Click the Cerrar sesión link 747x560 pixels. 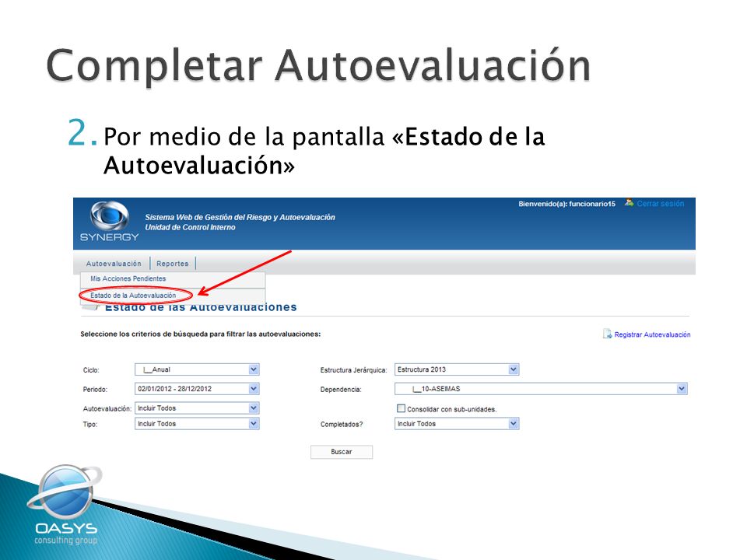(x=661, y=203)
